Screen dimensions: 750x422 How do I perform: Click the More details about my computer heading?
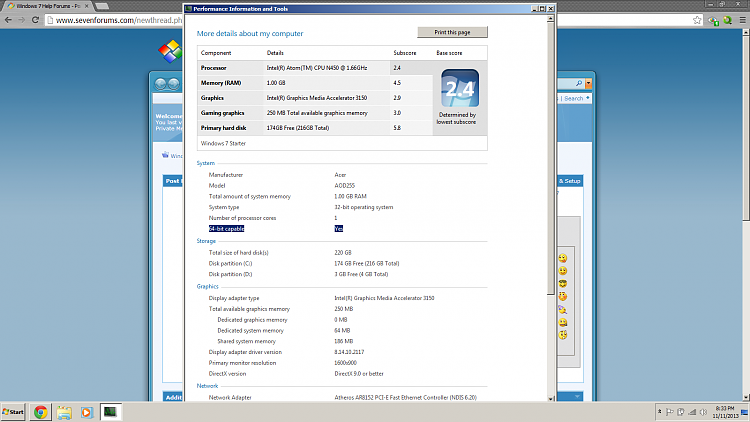pyautogui.click(x=250, y=33)
